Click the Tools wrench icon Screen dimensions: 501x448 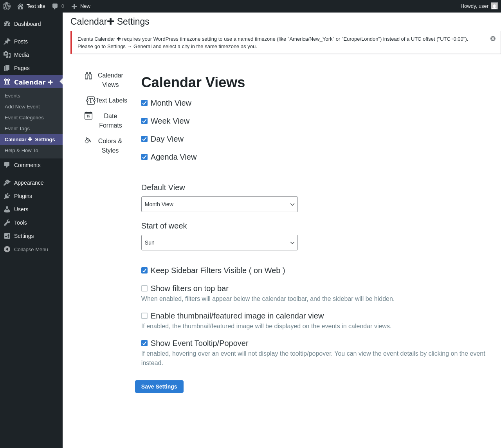tap(7, 223)
